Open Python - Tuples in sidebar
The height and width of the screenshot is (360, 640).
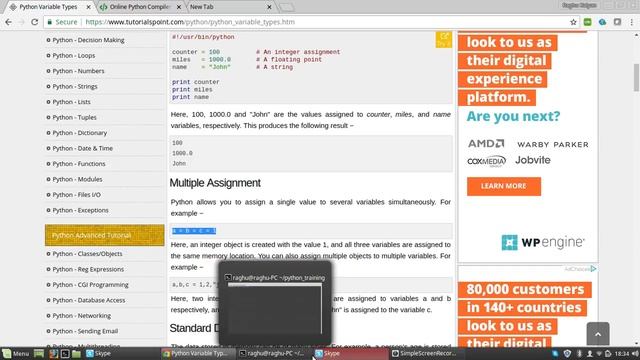(x=74, y=118)
